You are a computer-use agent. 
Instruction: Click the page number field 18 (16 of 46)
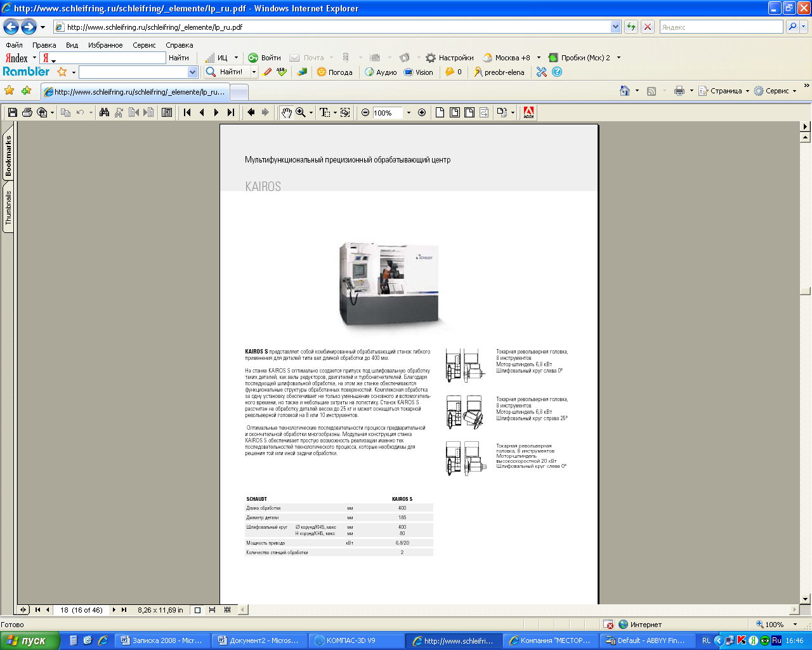coord(82,610)
